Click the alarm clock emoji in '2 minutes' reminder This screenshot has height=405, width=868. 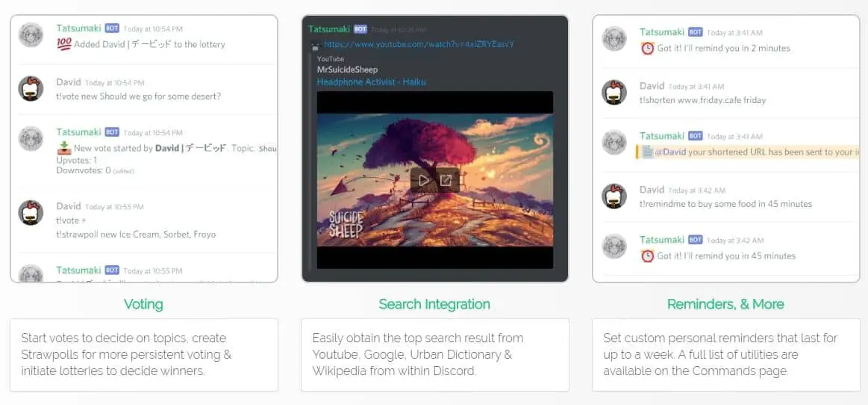pyautogui.click(x=647, y=49)
